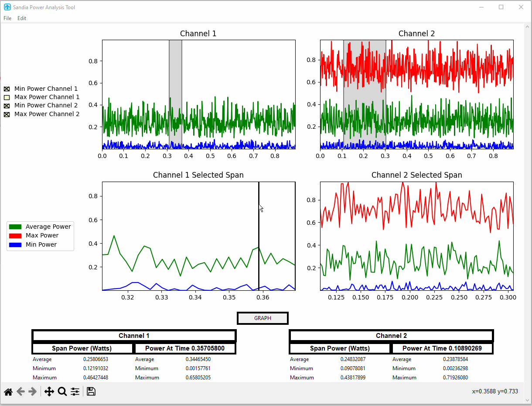The image size is (532, 406).
Task: Click the value 0.23878584
Action: 455,359
